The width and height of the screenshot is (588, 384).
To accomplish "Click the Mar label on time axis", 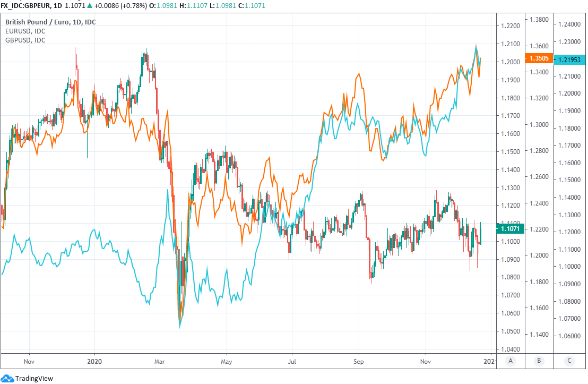I will click(160, 360).
